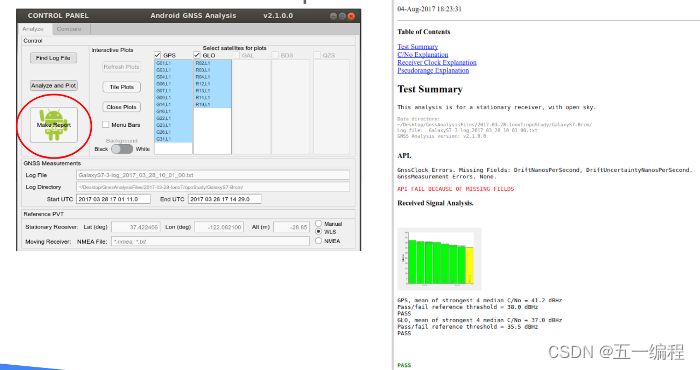This screenshot has width=700, height=370.
Task: Click the red API FAIL message text
Action: (455, 189)
